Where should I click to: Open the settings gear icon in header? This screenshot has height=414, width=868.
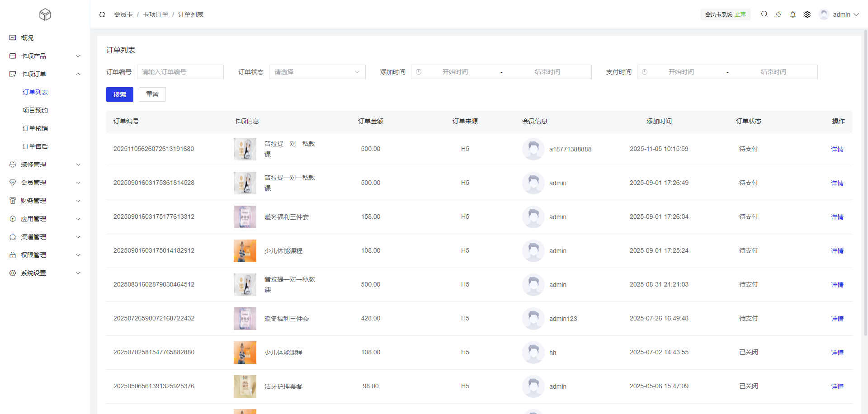(807, 14)
